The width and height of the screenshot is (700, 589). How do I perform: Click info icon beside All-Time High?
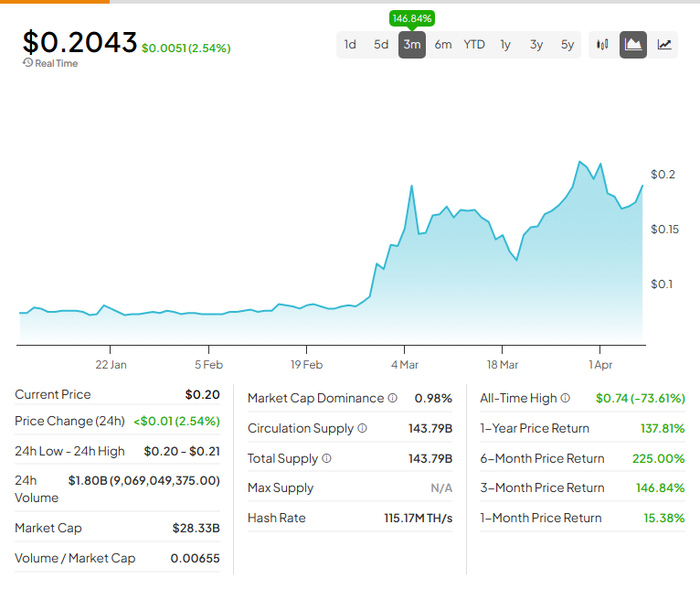point(565,398)
